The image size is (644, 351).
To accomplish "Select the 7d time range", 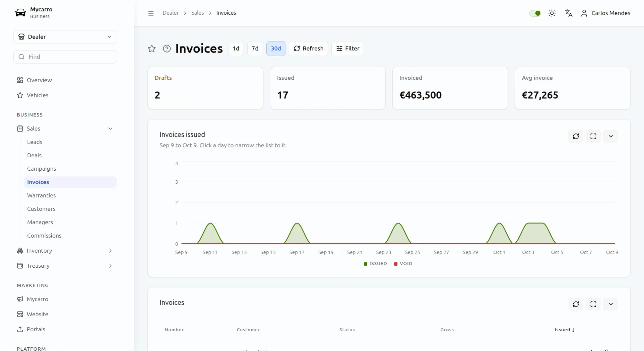I will (255, 49).
